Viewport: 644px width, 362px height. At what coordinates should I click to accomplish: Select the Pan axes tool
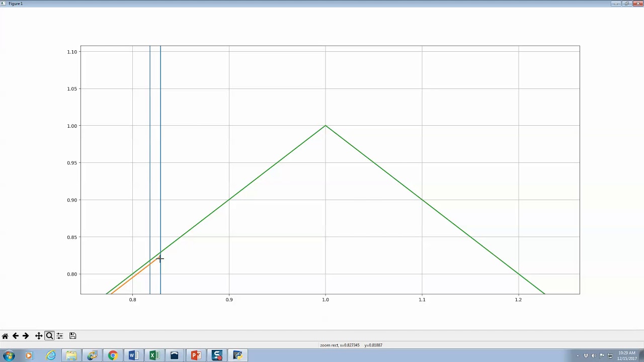(x=39, y=336)
